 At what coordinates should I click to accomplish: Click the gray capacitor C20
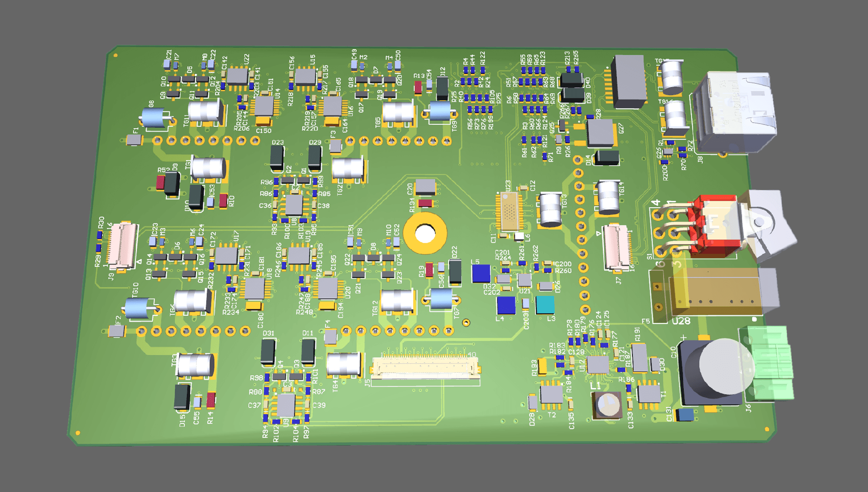tap(425, 187)
